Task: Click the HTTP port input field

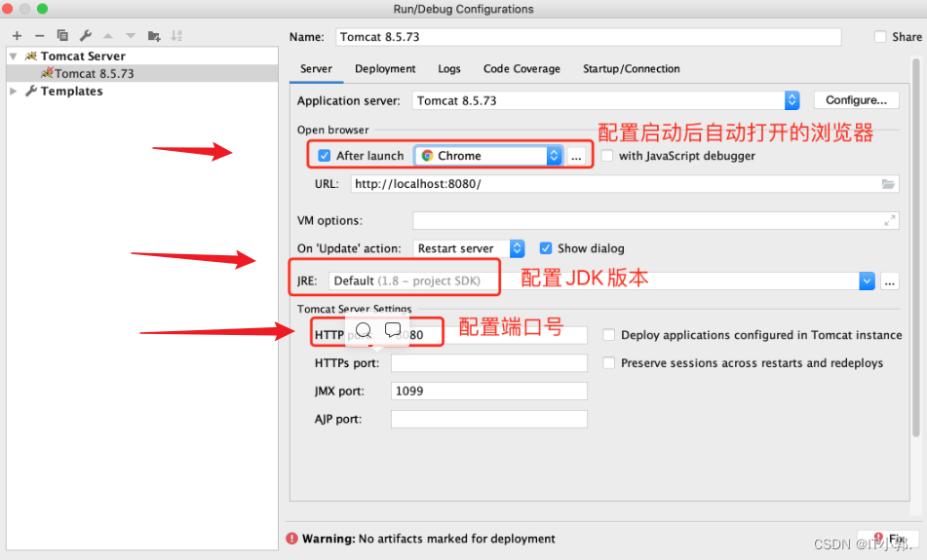Action: 489,335
